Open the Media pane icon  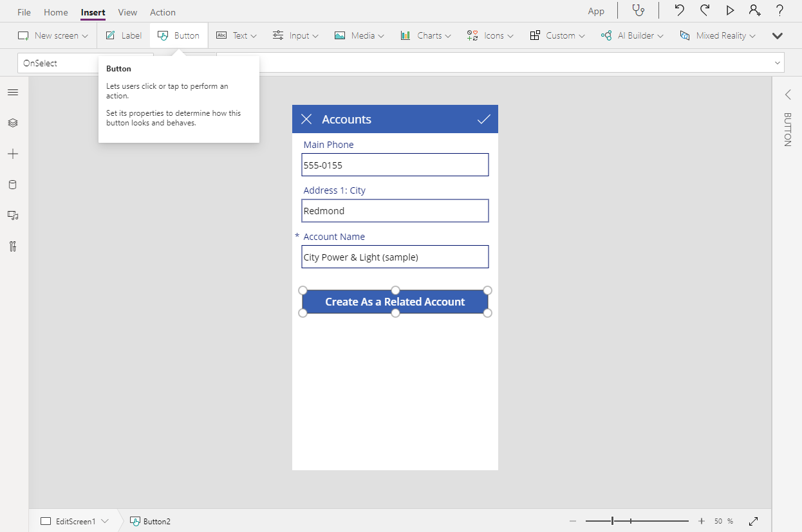click(x=13, y=216)
